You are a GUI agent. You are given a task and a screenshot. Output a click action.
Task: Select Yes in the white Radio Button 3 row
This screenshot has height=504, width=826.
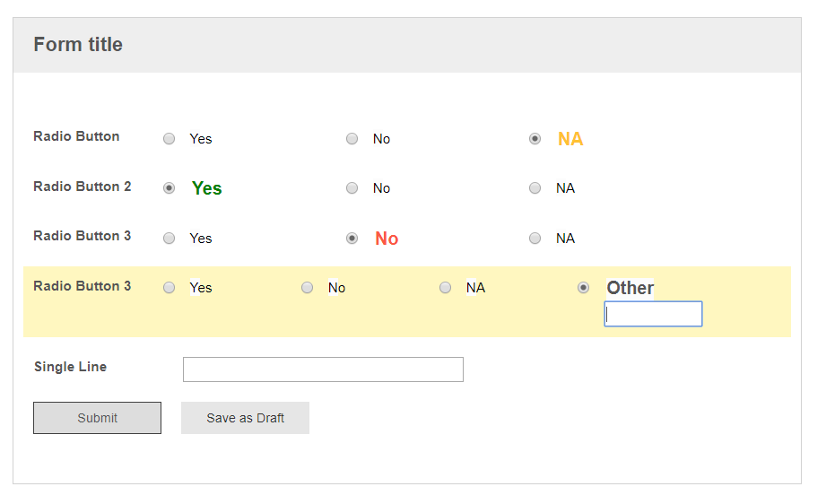click(170, 239)
